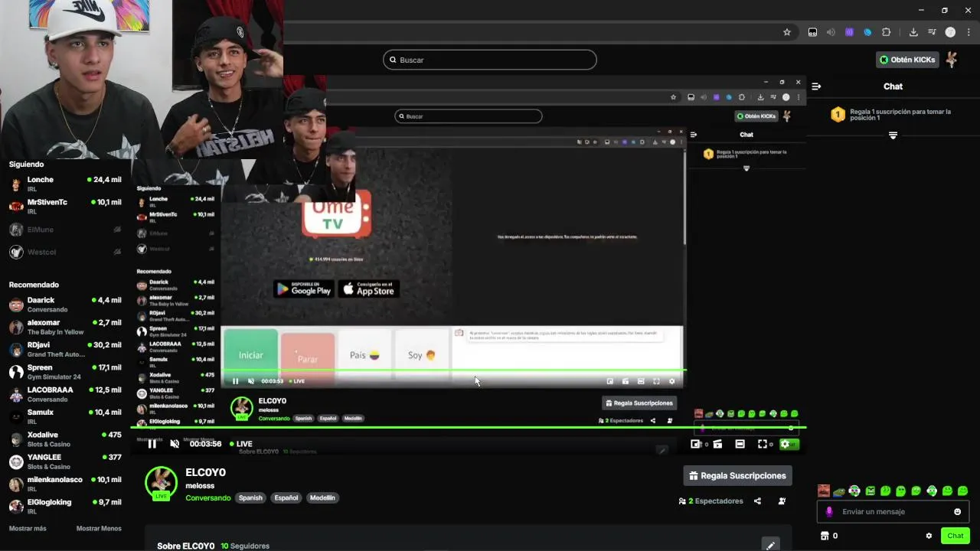Open Lonche channel in Siguiendo
This screenshot has width=980, height=551.
(x=65, y=184)
